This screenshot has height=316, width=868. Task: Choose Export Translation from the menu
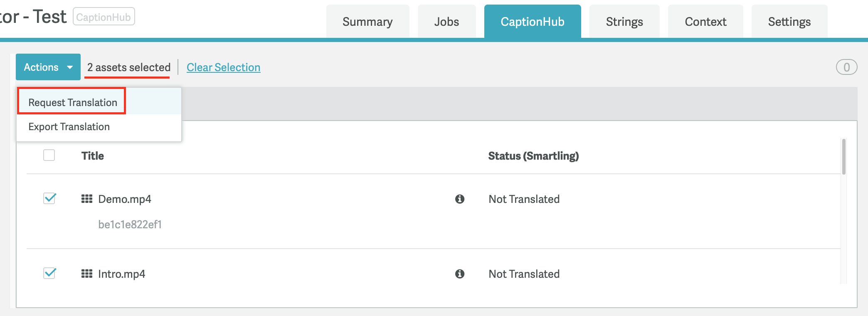(99, 127)
